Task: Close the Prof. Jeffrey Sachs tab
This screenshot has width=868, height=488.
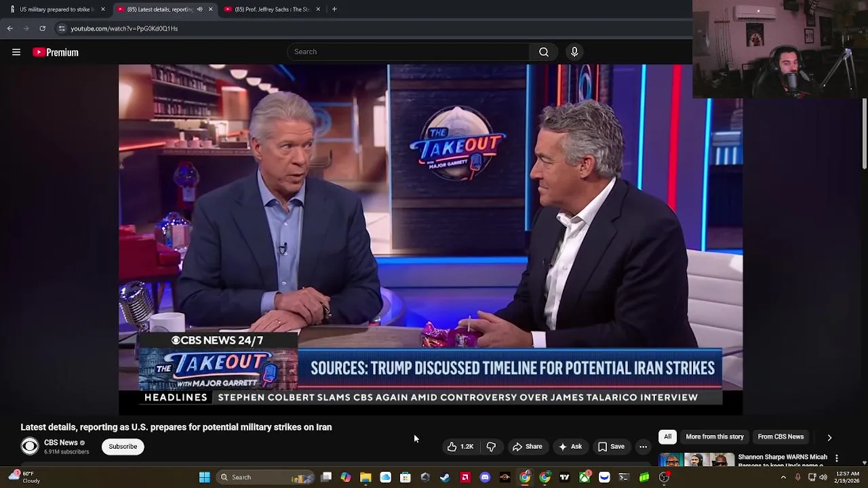Action: (x=317, y=9)
